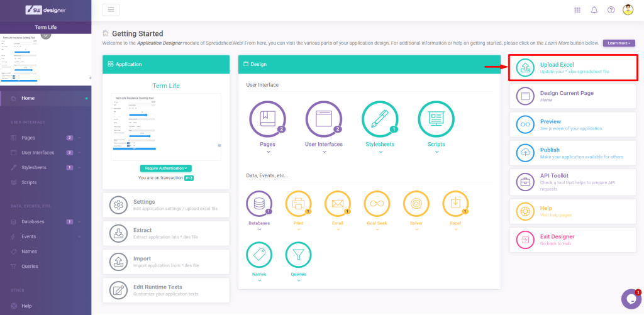Image resolution: width=644 pixels, height=315 pixels.
Task: Open the Edit Runtime Texts card
Action: (x=166, y=290)
